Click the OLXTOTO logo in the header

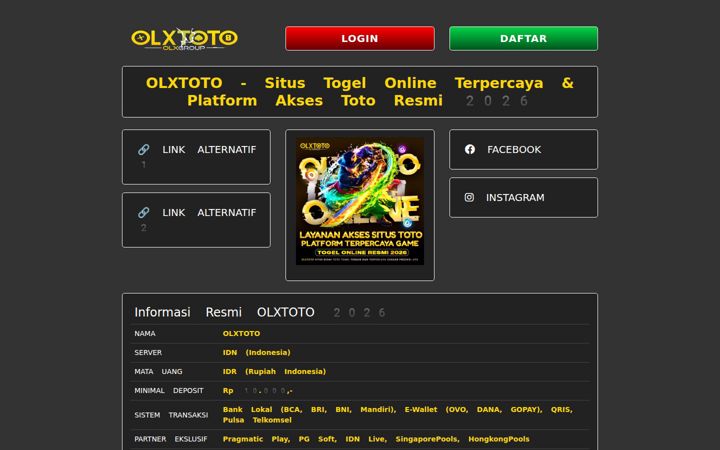(x=184, y=39)
